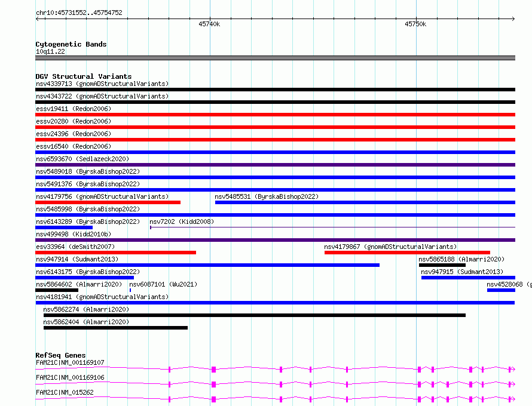This screenshot has height=406, width=532.
Task: Click the RefSeq Genes track title
Action: tap(60, 355)
